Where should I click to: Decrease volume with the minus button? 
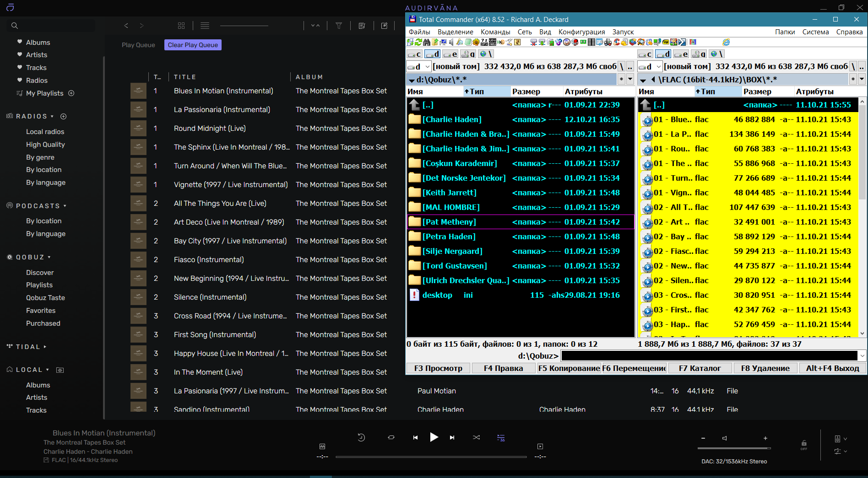703,438
